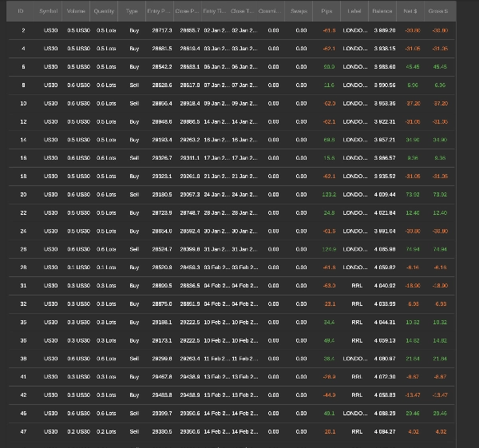479x448 pixels.
Task: Click balance 4 084.27 in trade 47's row
Action: tap(385, 432)
